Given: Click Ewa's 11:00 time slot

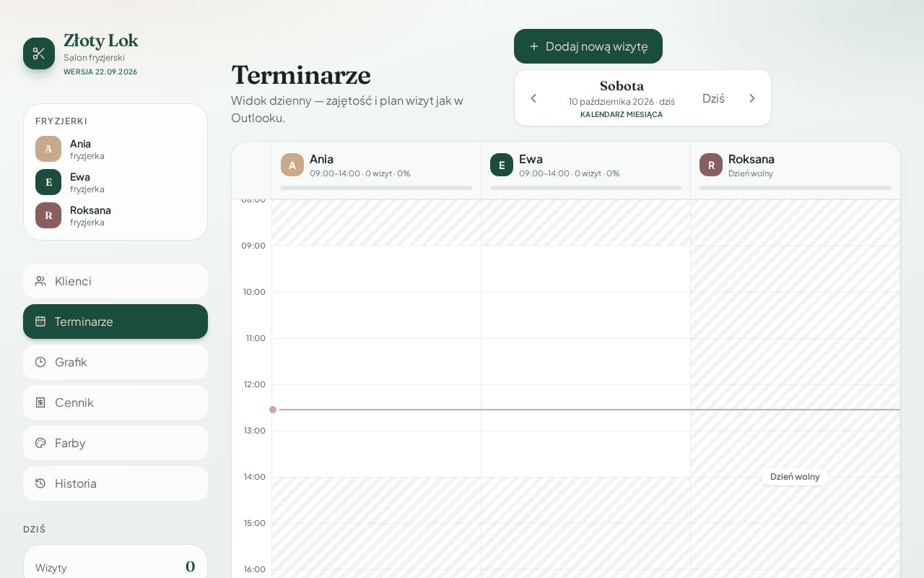Looking at the screenshot, I should (x=585, y=361).
